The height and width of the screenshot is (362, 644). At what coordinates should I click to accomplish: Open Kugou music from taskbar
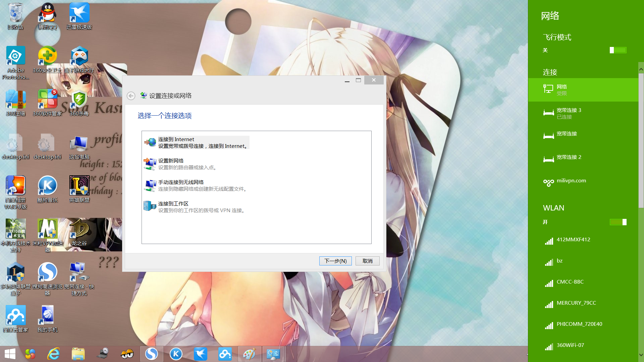pyautogui.click(x=176, y=354)
